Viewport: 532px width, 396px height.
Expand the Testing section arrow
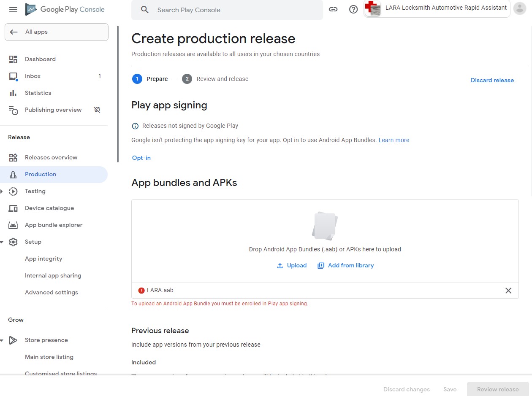[2, 191]
